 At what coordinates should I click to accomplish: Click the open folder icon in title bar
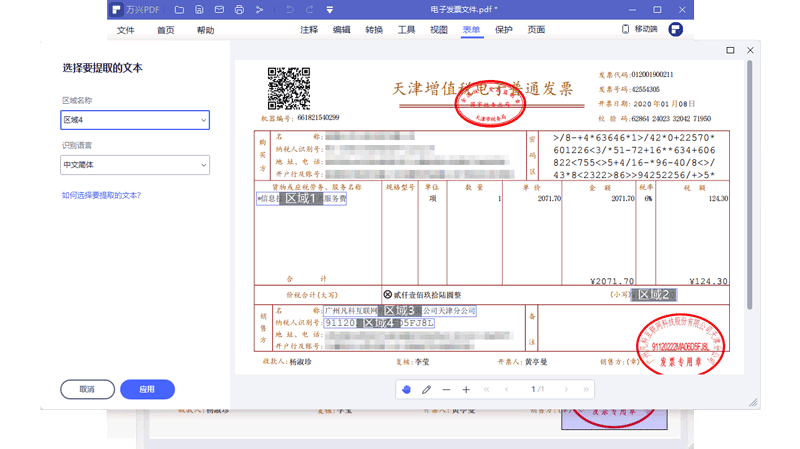point(179,10)
